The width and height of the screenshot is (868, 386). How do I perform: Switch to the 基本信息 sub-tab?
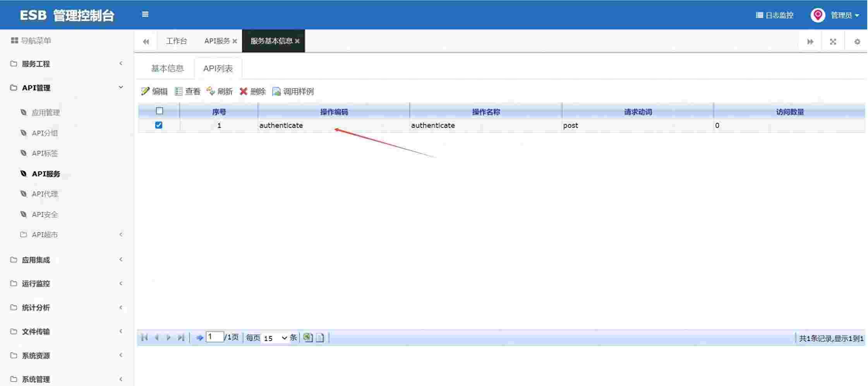tap(167, 69)
